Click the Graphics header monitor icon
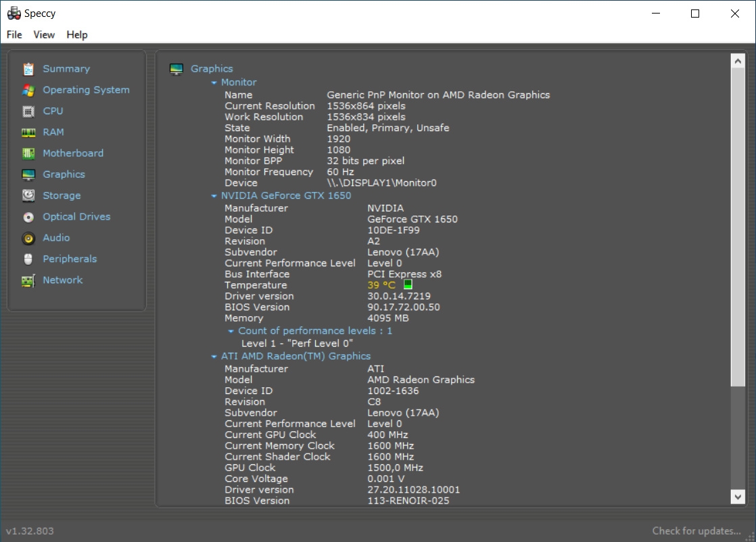This screenshot has height=542, width=756. pyautogui.click(x=176, y=70)
